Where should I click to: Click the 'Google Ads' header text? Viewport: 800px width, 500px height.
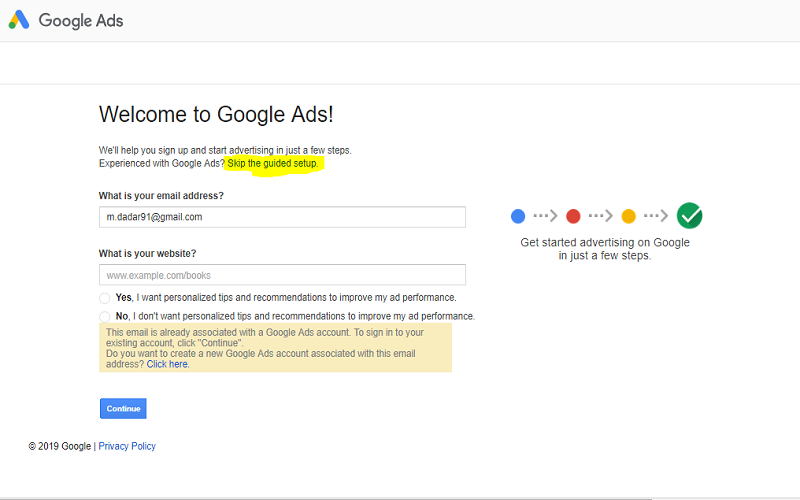(81, 20)
